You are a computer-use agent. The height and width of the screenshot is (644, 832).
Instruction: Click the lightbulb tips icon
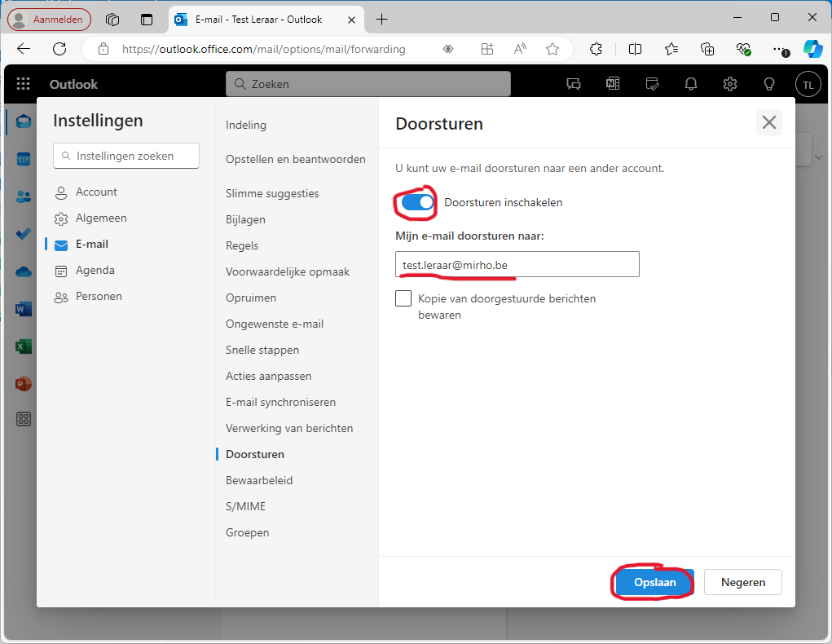pos(768,84)
